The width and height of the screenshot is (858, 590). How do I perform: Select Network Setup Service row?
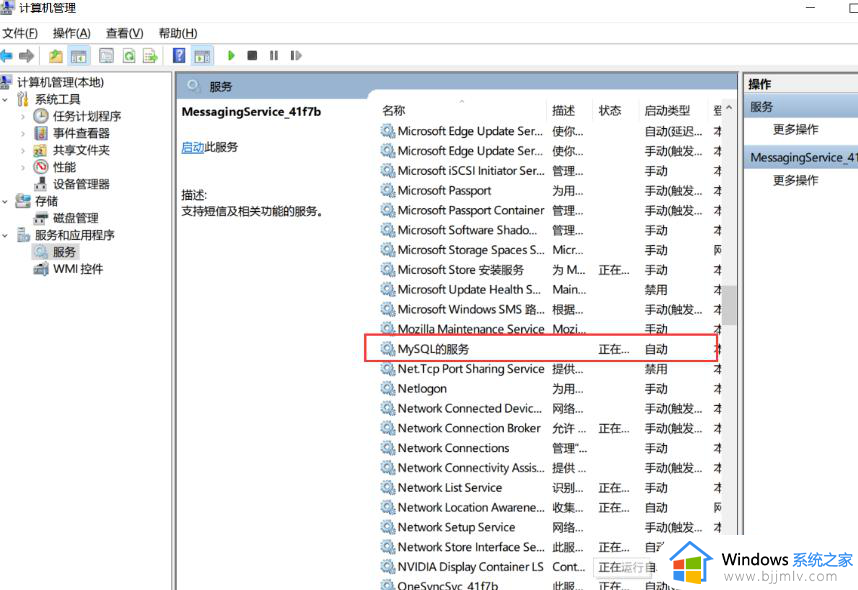point(550,527)
